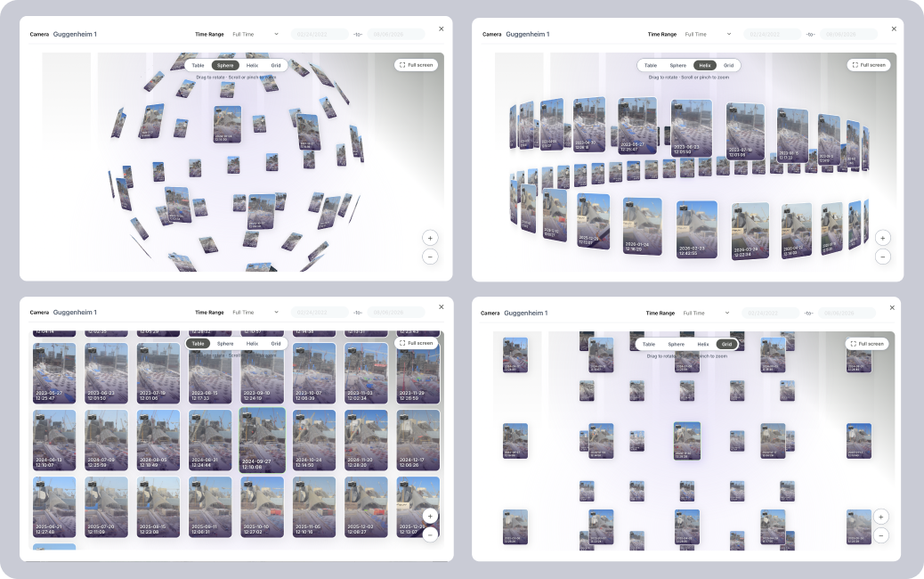Viewport: 924px width, 579px height.
Task: Click start date field in Table-view panel
Action: [320, 313]
